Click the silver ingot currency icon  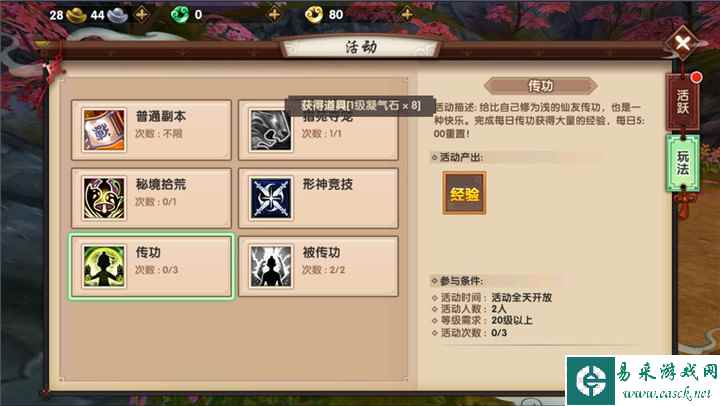coord(117,15)
